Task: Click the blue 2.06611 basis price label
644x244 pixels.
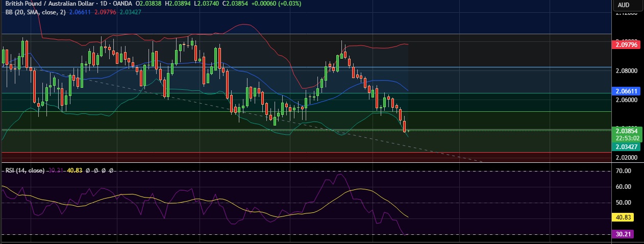Action: pyautogui.click(x=627, y=91)
